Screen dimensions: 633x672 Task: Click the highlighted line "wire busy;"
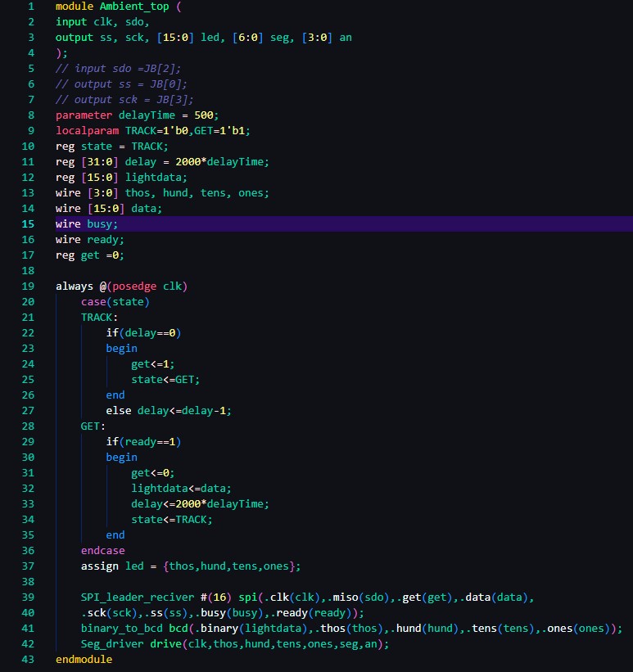tap(344, 224)
